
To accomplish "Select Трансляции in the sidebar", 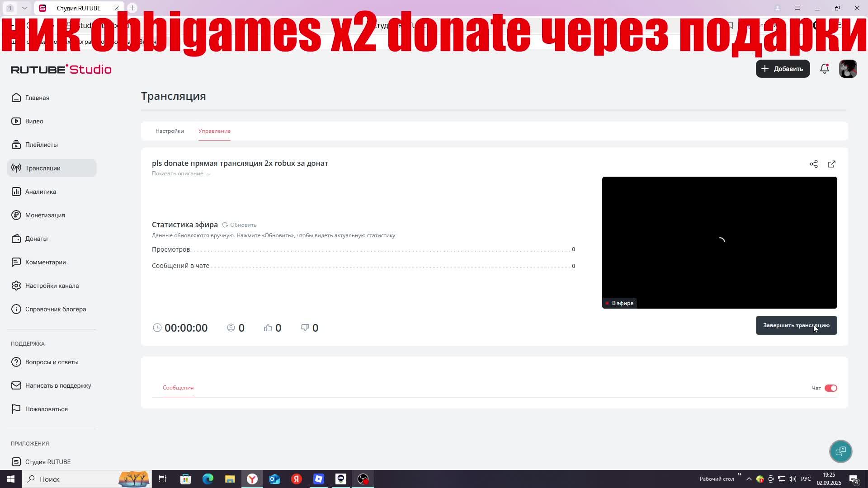I will 52,168.
